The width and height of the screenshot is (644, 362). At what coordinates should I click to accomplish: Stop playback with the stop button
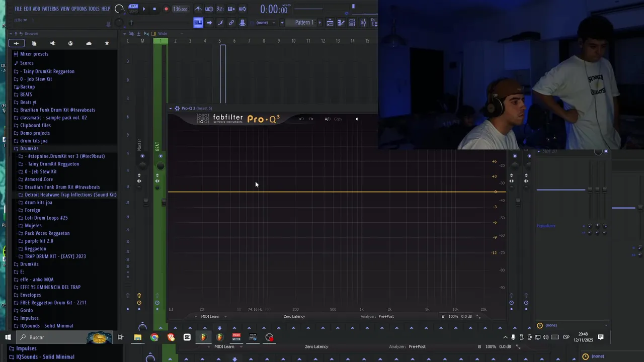[x=154, y=9]
